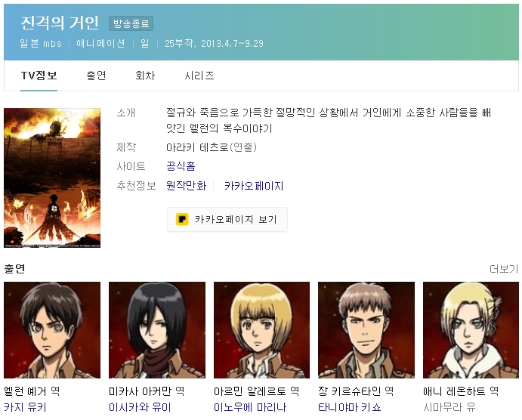Open the 엘런 예거 character thumbnail
The image size is (522, 420).
(x=52, y=330)
